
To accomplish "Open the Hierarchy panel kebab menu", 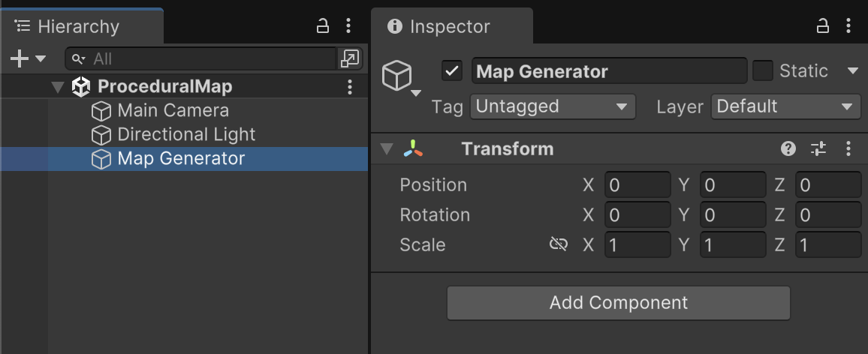I will tap(348, 27).
